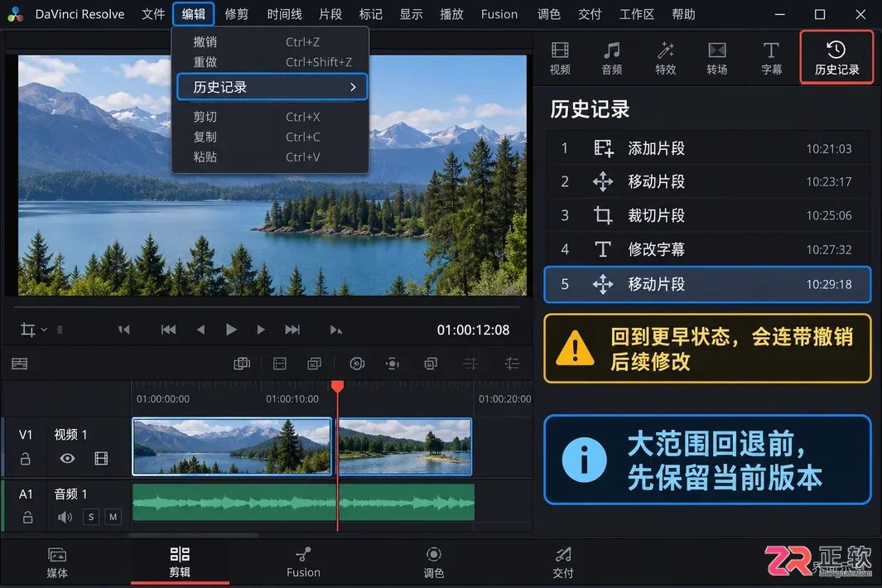Click the insert clip toolbar icon
This screenshot has width=882, height=588.
click(242, 364)
